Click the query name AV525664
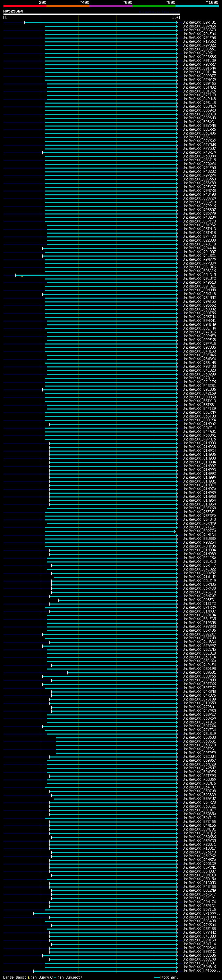 pyautogui.click(x=13, y=11)
